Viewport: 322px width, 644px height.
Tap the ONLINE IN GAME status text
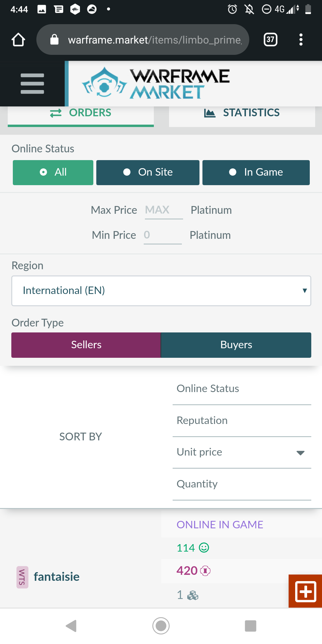click(220, 525)
